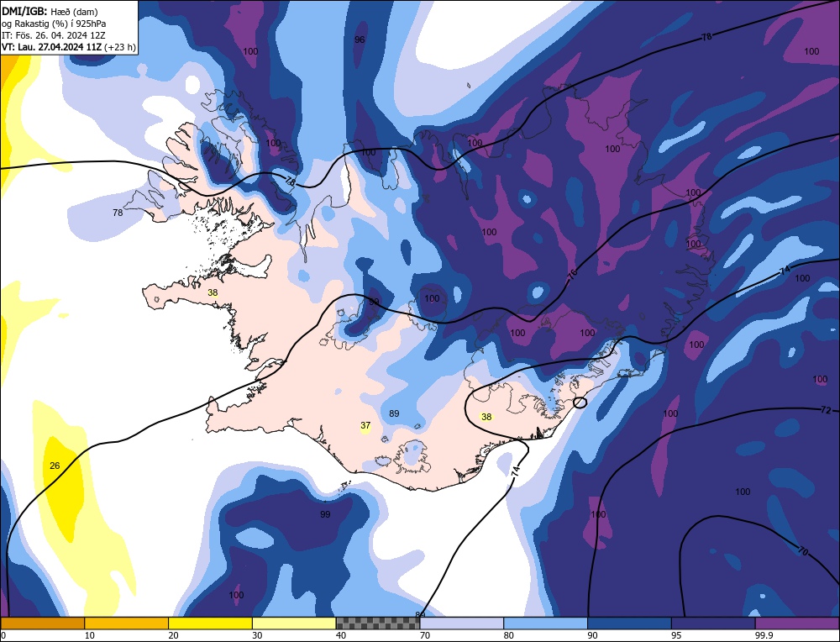Click the navy 95–99.9 legend swatch
This screenshot has width=840, height=642.
pyautogui.click(x=713, y=624)
